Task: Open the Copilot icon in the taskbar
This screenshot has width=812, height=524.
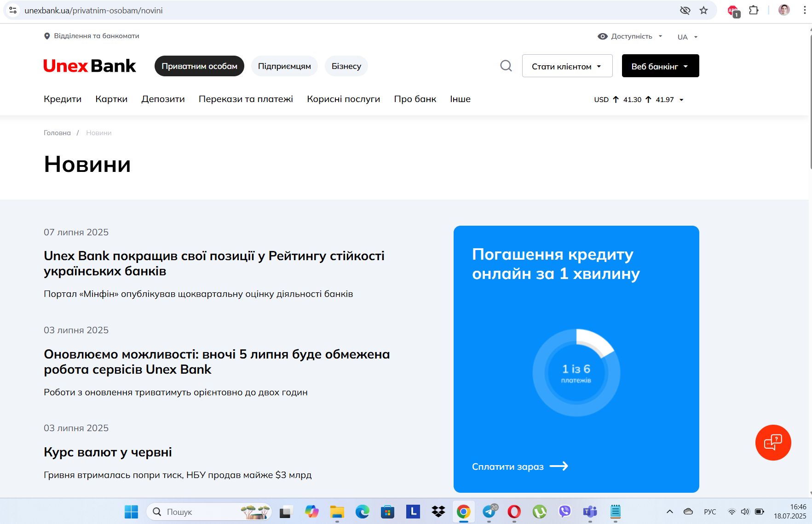Action: [x=311, y=512]
